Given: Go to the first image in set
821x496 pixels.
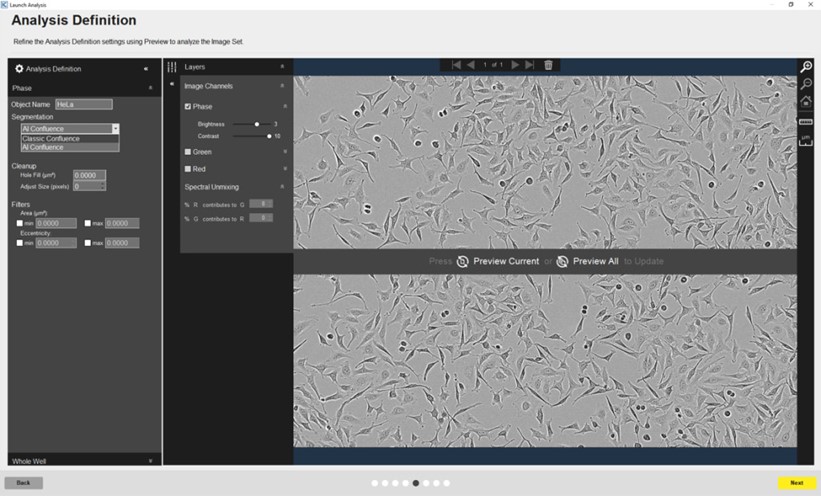Looking at the screenshot, I should click(x=456, y=65).
